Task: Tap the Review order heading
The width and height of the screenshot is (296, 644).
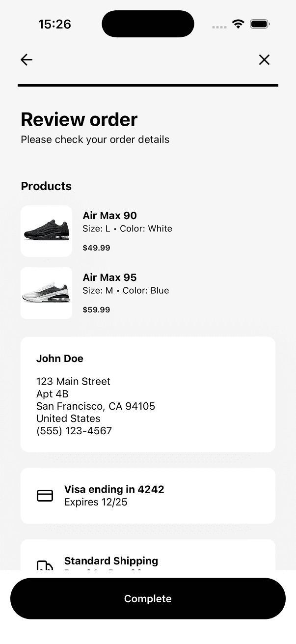Action: click(x=79, y=119)
